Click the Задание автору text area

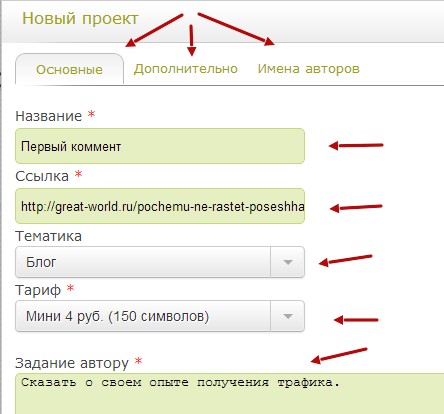pyautogui.click(x=230, y=394)
